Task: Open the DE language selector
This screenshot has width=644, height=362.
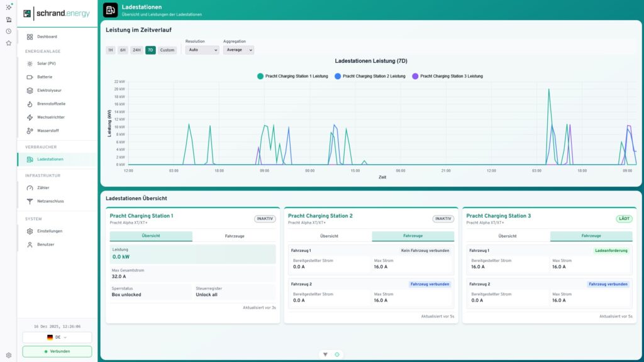Action: coord(57,337)
